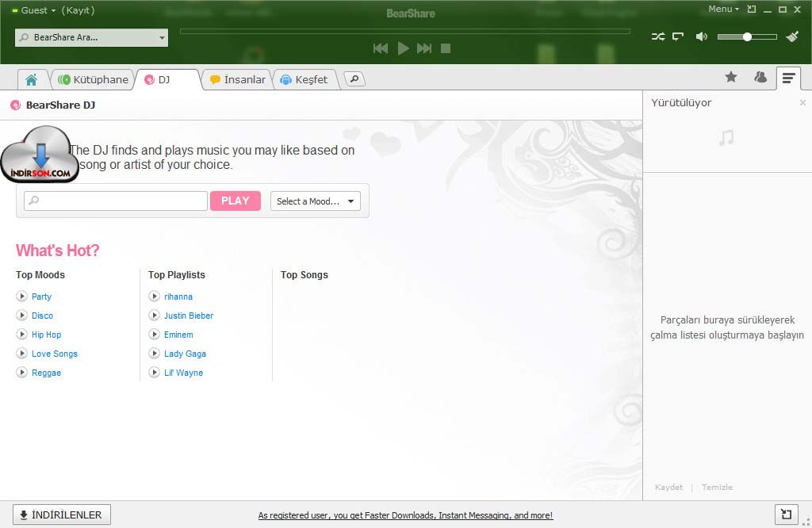The width and height of the screenshot is (812, 528).
Task: Open the equalizer brush icon
Action: click(792, 36)
